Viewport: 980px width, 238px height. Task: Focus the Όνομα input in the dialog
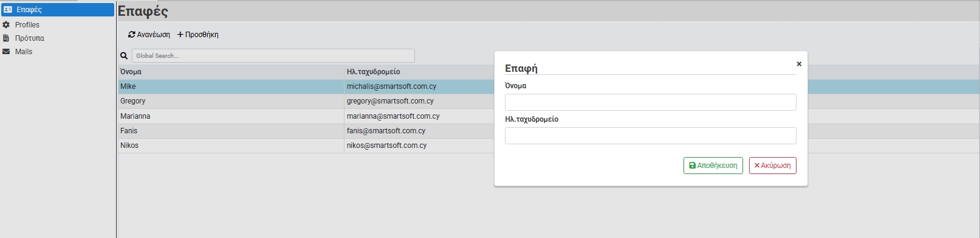pyautogui.click(x=650, y=102)
